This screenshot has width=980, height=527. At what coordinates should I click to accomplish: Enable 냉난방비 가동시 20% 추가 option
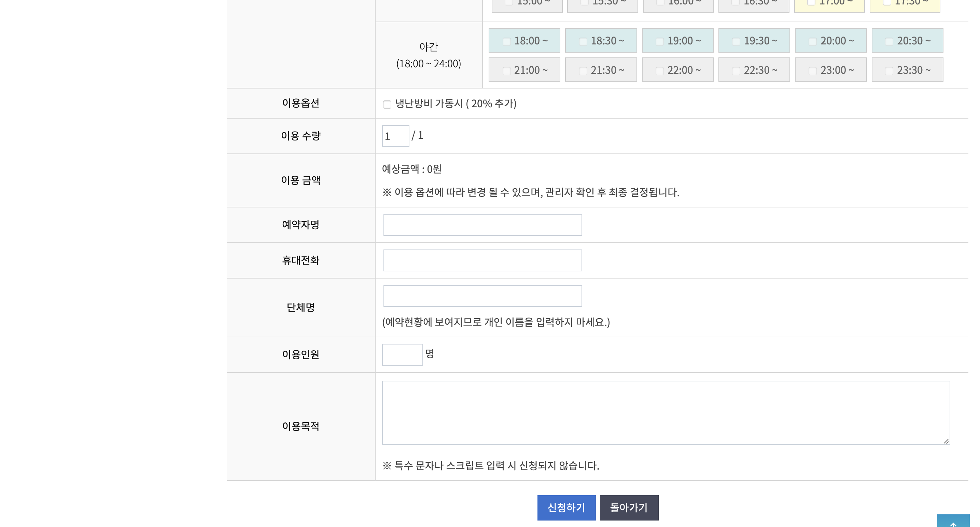pos(387,104)
